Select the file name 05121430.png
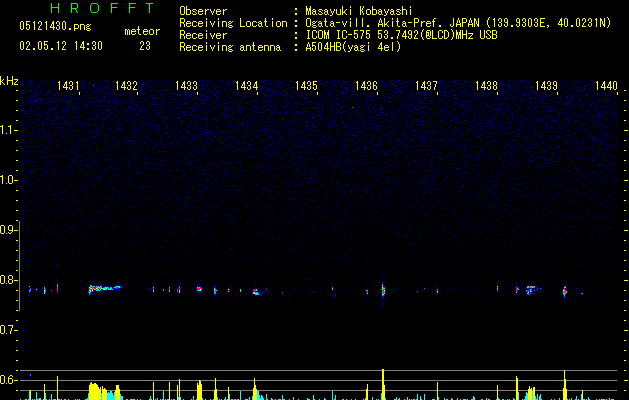The width and height of the screenshot is (629, 400). (x=55, y=26)
